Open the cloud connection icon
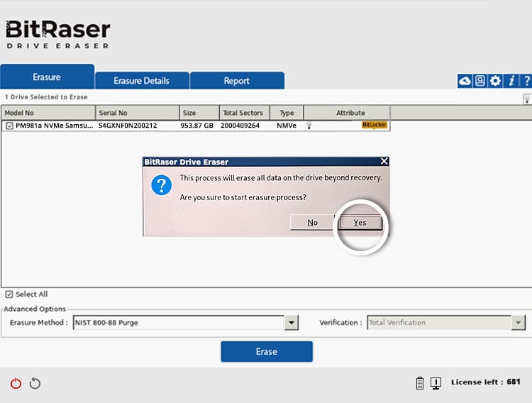 pos(465,81)
